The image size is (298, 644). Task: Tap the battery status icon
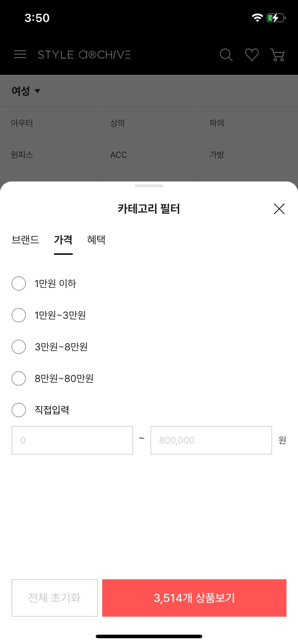276,18
